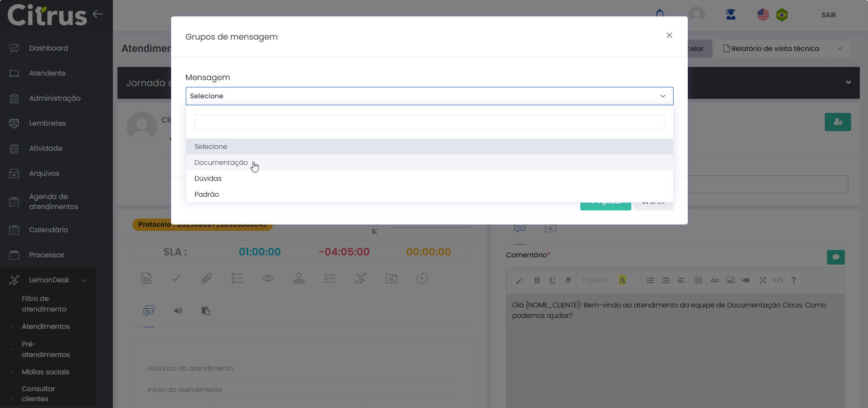Click the network nodes icon in ticket toolbar

click(x=360, y=278)
